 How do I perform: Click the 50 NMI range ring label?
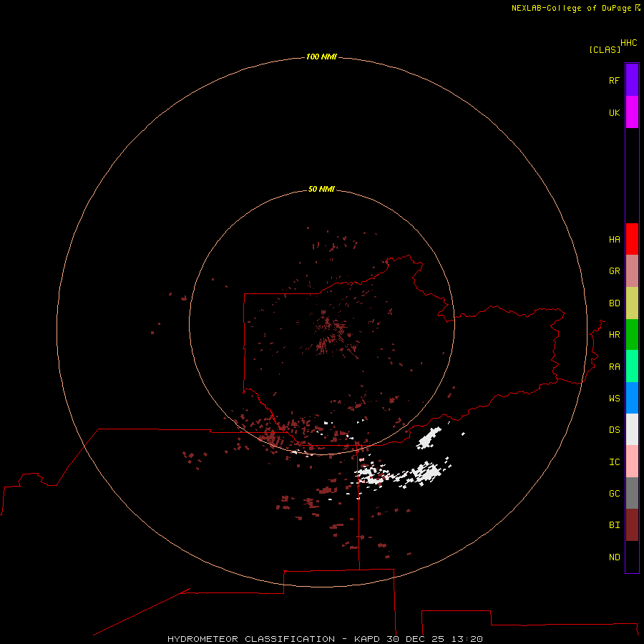click(321, 189)
